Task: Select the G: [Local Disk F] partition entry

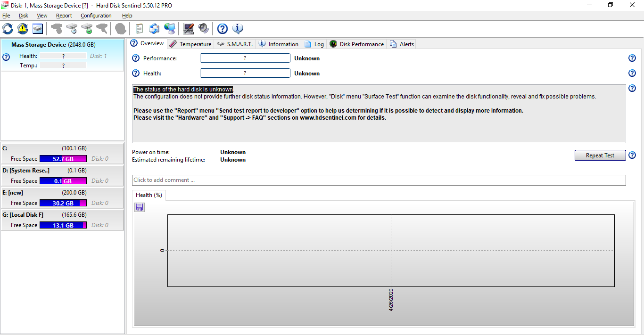Action: 62,220
